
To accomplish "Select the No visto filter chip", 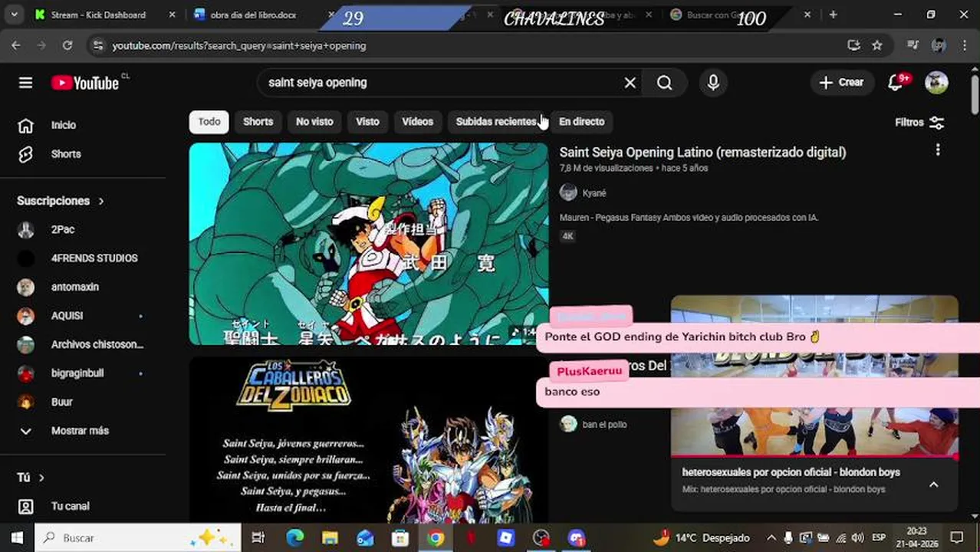I will tap(314, 122).
